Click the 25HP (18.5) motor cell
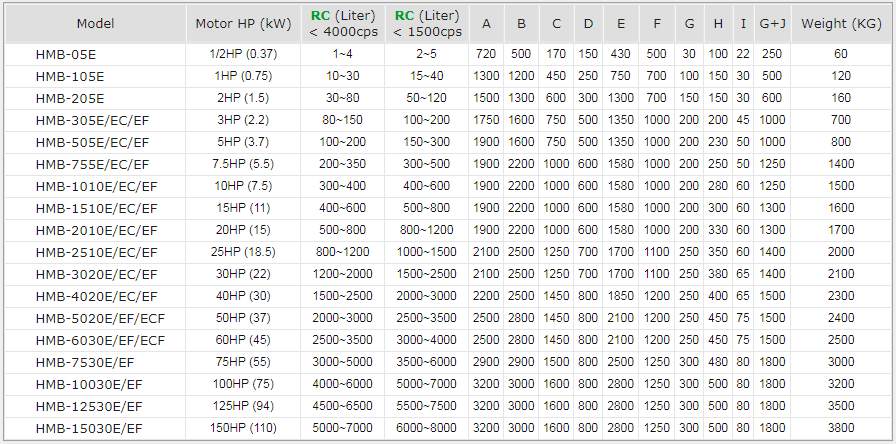 click(245, 252)
